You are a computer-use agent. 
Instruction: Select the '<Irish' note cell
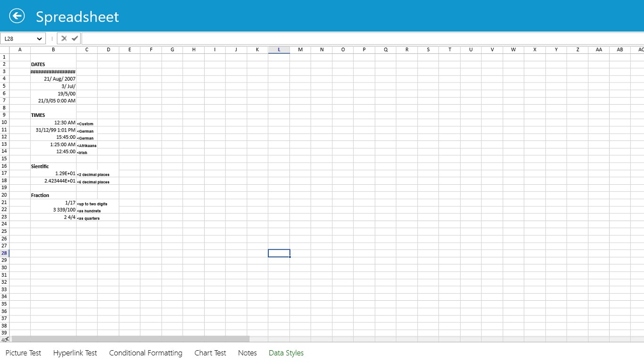[x=87, y=151]
